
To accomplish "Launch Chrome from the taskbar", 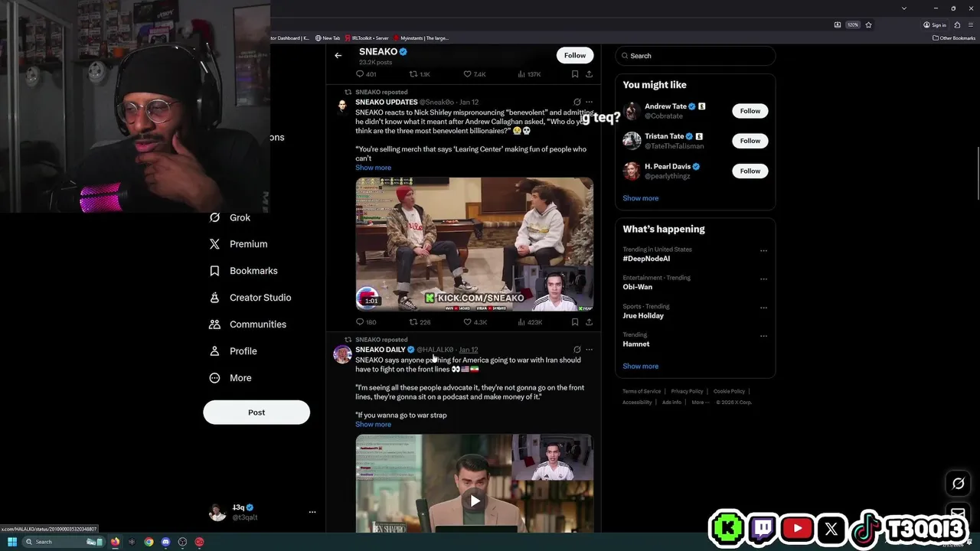I will (x=149, y=542).
